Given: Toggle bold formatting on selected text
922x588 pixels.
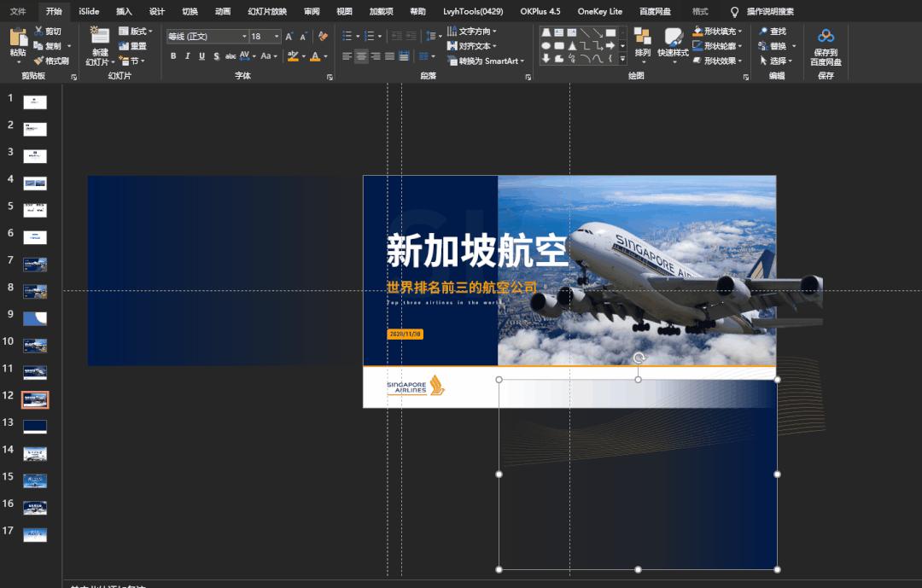Looking at the screenshot, I should pos(173,55).
